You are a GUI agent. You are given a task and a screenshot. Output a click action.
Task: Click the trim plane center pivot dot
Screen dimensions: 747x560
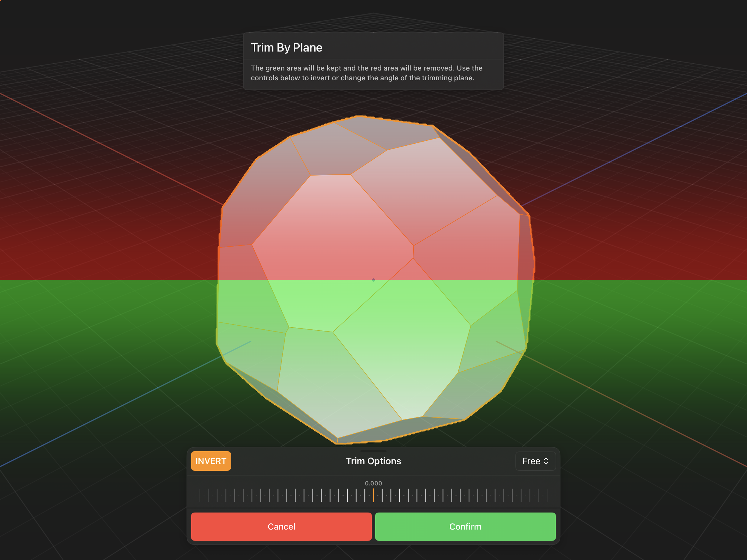point(373,280)
